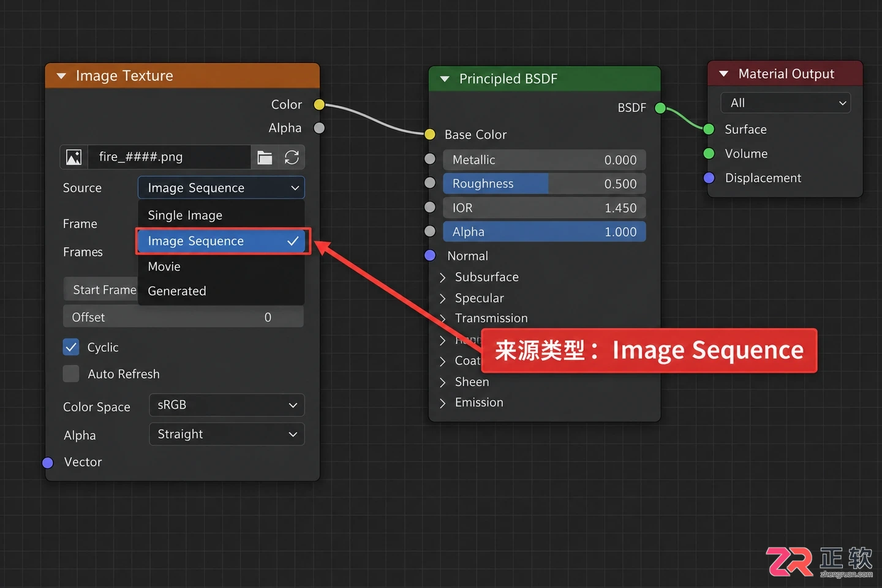This screenshot has height=588, width=882.
Task: Click the Roughness input socket
Action: pyautogui.click(x=430, y=183)
